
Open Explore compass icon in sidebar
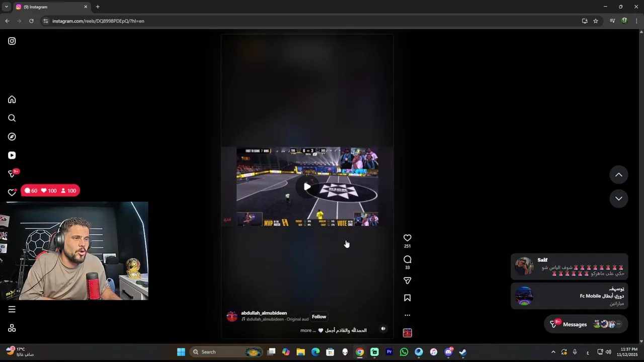pos(12,137)
